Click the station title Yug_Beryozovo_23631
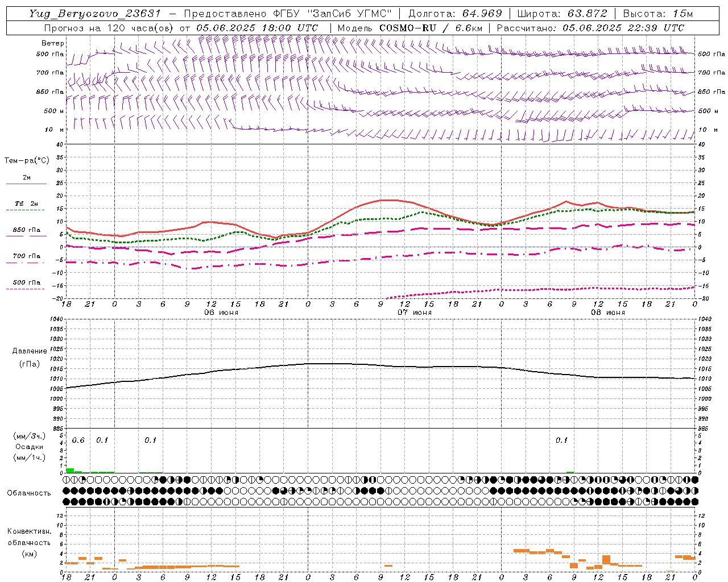 coord(96,14)
